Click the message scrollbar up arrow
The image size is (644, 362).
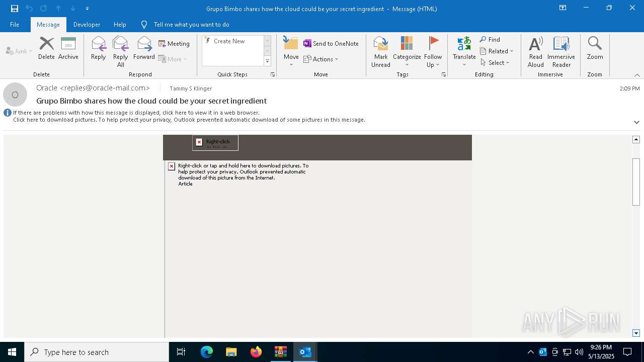point(636,139)
